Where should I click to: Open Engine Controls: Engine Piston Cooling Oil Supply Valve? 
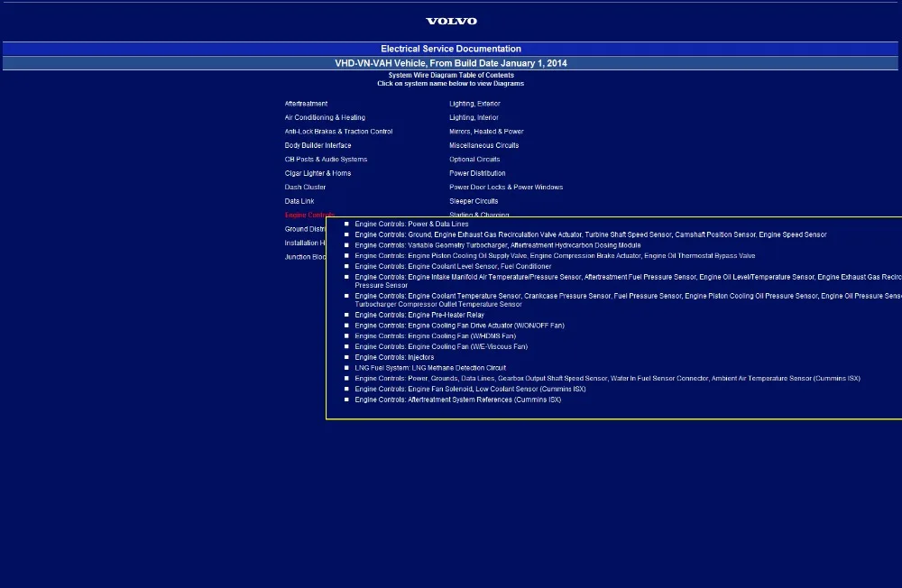(555, 256)
